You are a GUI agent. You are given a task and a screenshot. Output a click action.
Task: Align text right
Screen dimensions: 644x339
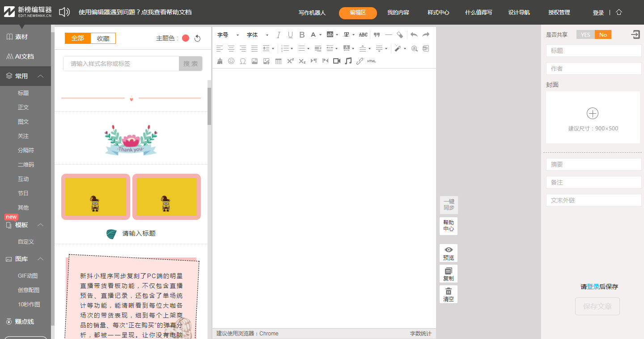243,48
